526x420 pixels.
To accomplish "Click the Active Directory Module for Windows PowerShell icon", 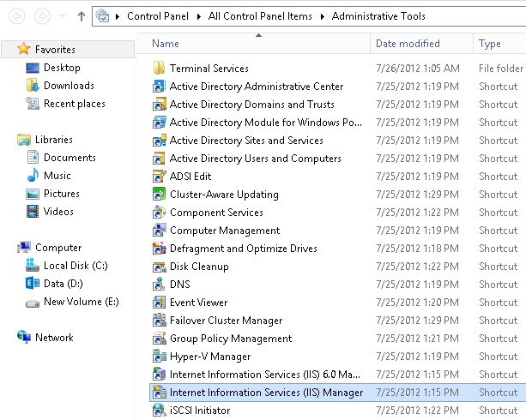I will click(159, 123).
